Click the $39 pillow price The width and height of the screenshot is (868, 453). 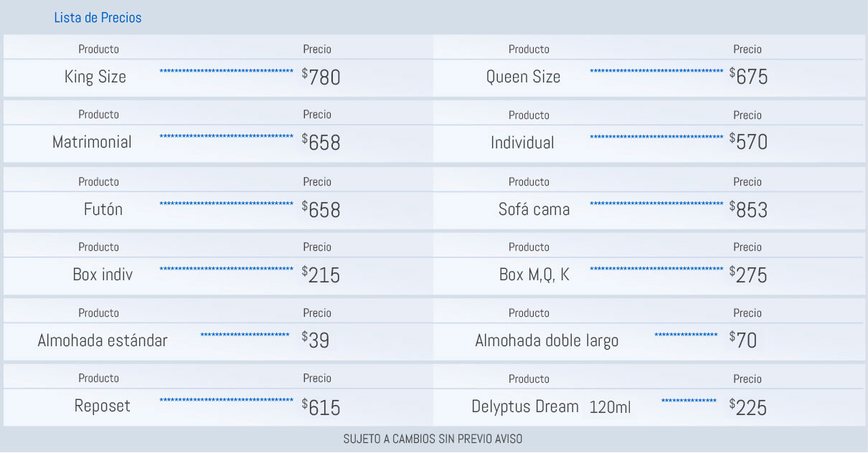coord(316,340)
